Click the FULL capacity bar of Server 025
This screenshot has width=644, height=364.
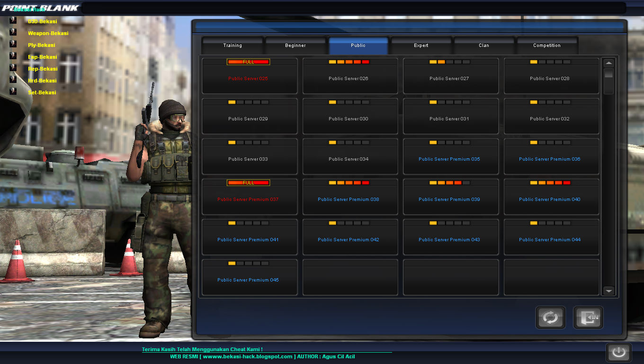click(x=250, y=61)
